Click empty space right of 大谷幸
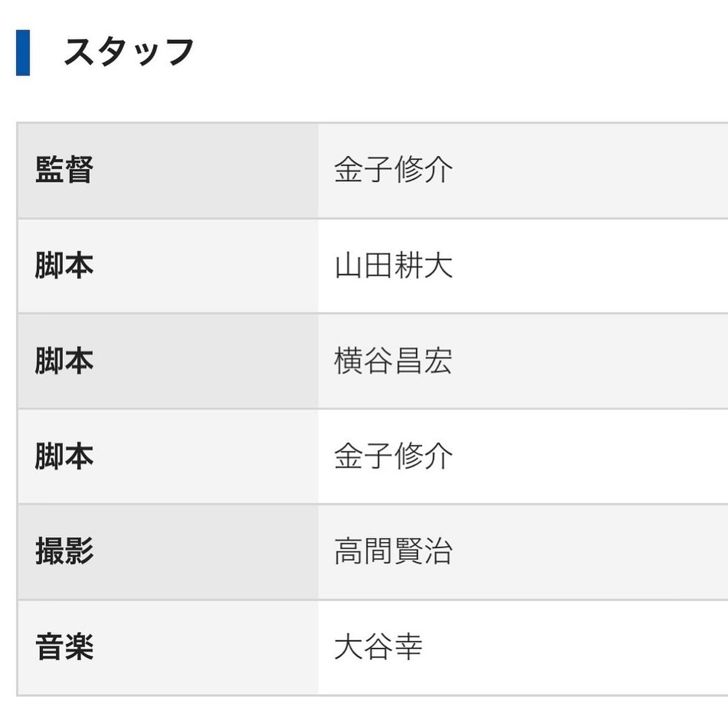 [x=580, y=648]
